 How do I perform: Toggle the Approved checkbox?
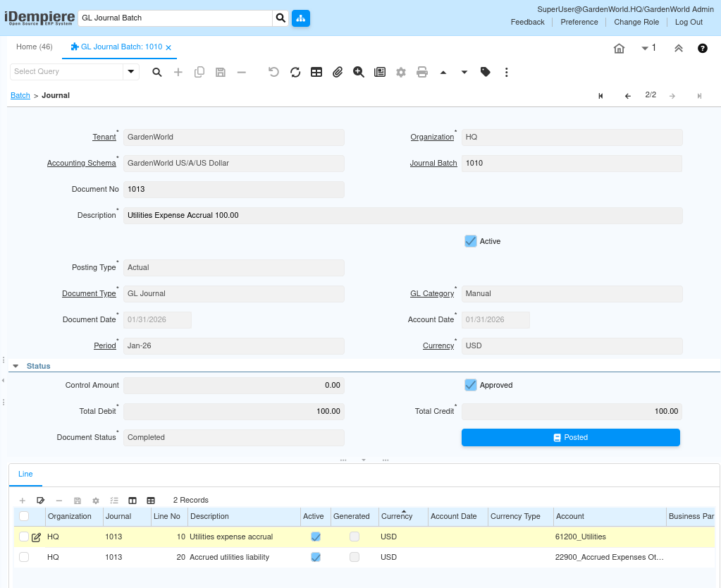471,385
